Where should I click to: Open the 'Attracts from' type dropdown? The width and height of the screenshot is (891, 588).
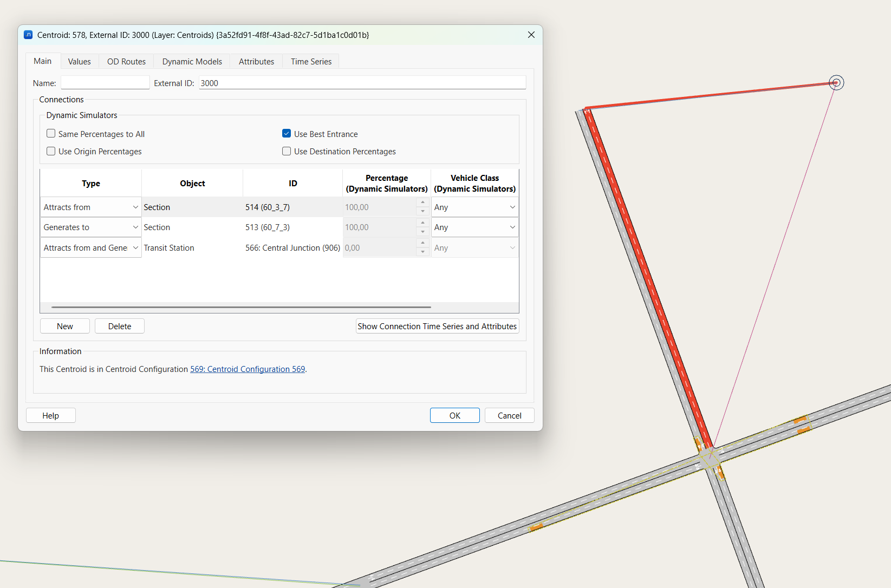coord(90,207)
